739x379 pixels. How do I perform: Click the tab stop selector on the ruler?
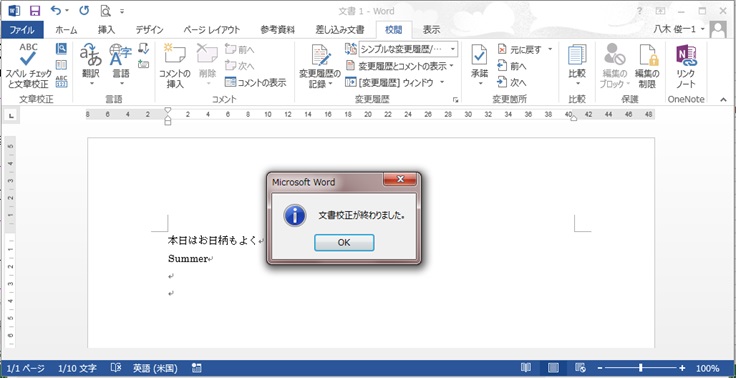pyautogui.click(x=11, y=115)
